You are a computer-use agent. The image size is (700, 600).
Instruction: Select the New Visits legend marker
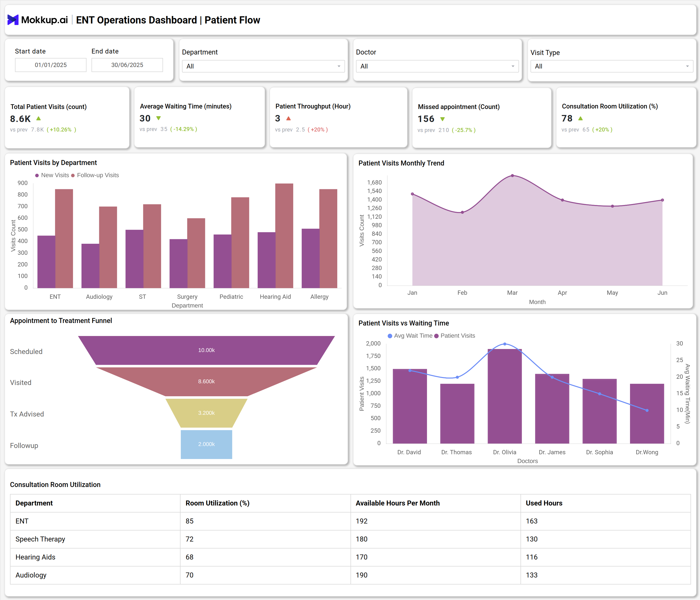pos(37,175)
